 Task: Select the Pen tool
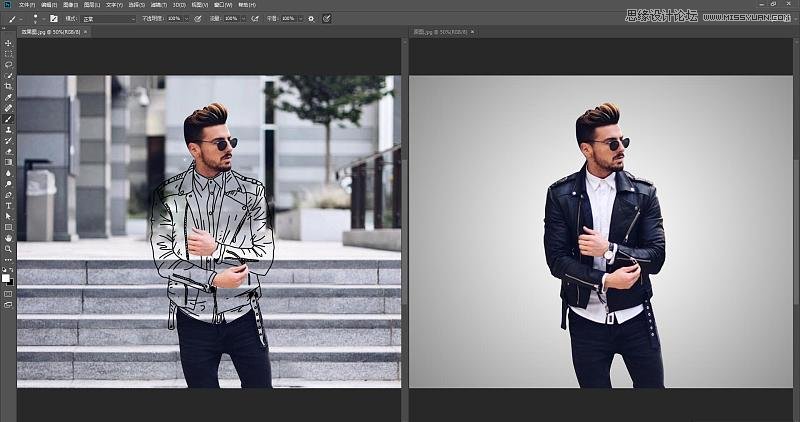[8, 194]
